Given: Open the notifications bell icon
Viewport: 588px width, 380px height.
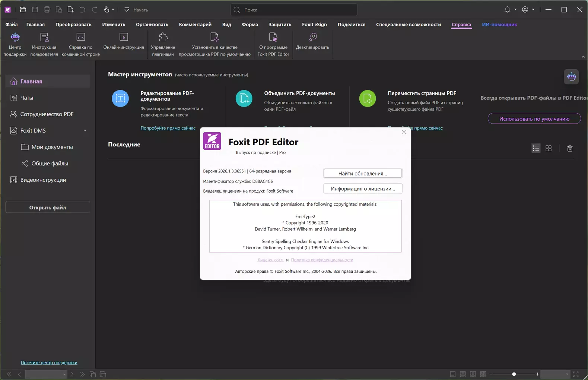Looking at the screenshot, I should pos(507,10).
